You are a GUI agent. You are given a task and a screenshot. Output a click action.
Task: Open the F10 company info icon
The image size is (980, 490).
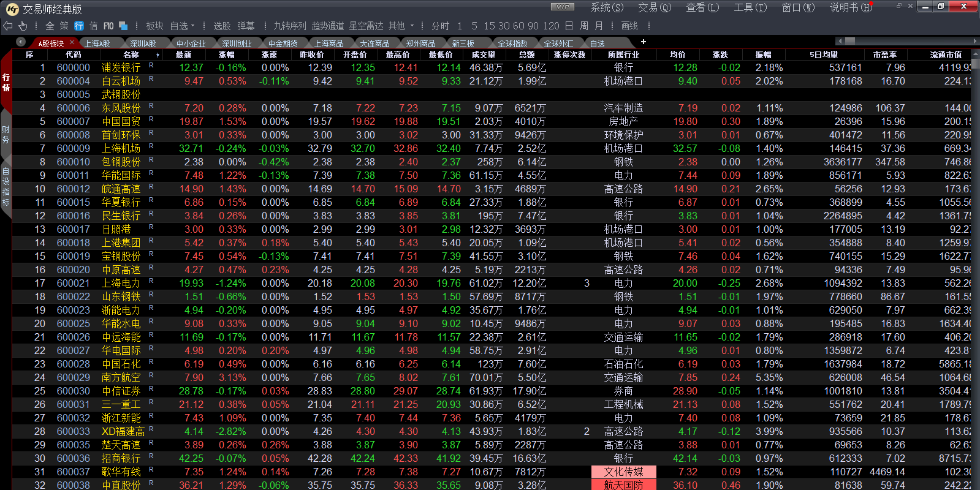click(x=108, y=26)
